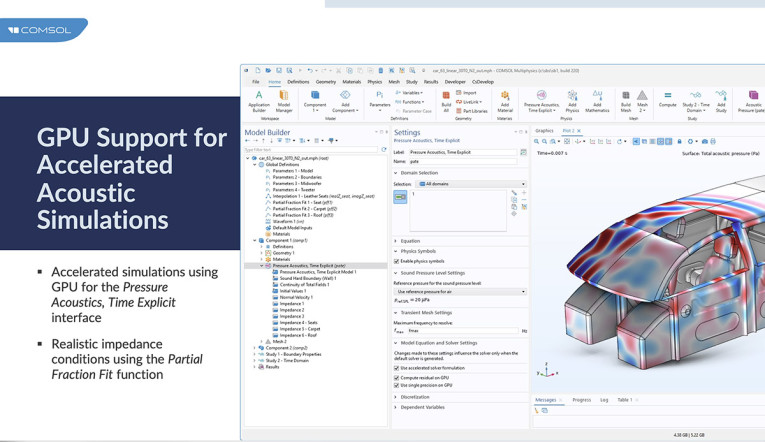Click the image snapshot camera icon

[x=705, y=141]
